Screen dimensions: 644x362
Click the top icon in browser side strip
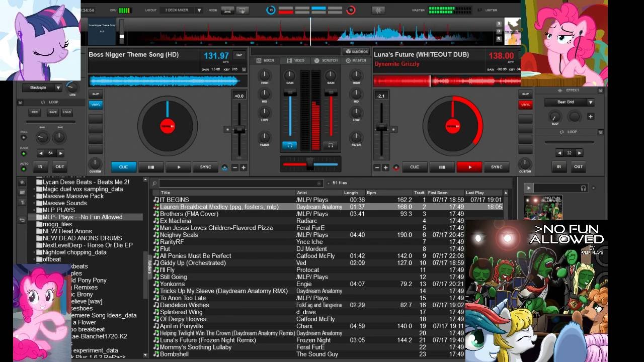pyautogui.click(x=22, y=182)
